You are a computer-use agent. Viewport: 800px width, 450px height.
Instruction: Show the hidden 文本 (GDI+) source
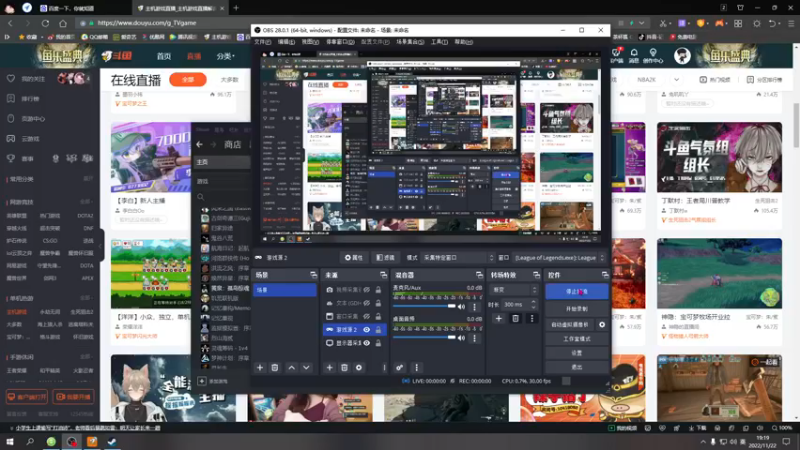(366, 303)
